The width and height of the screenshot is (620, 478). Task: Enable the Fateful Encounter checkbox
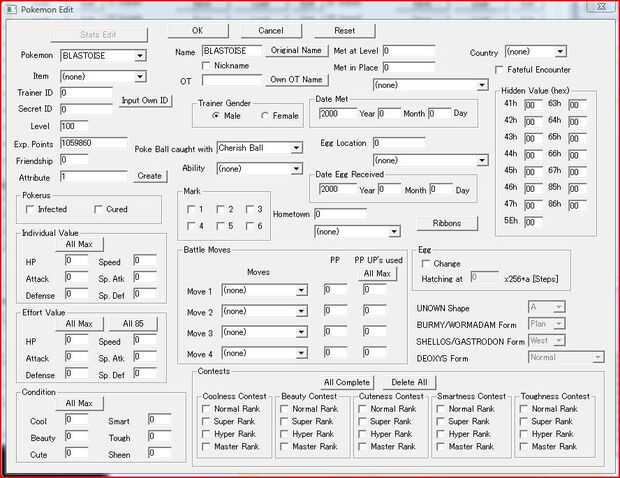[499, 70]
